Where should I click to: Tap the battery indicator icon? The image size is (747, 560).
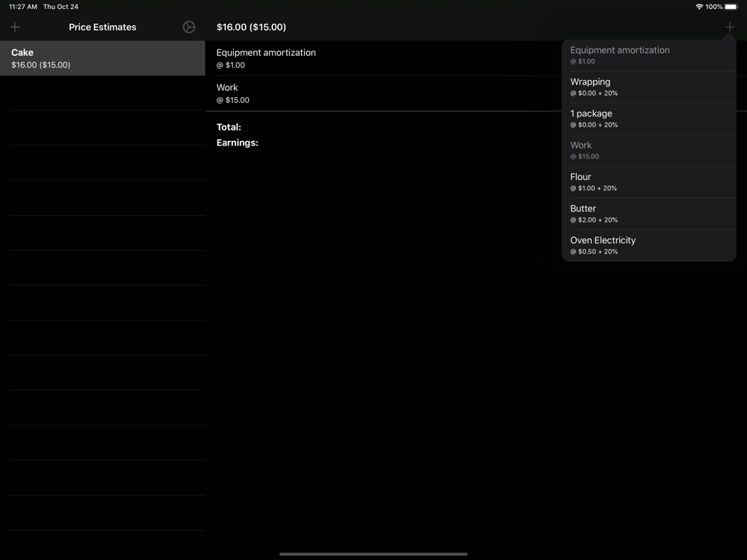pos(731,7)
